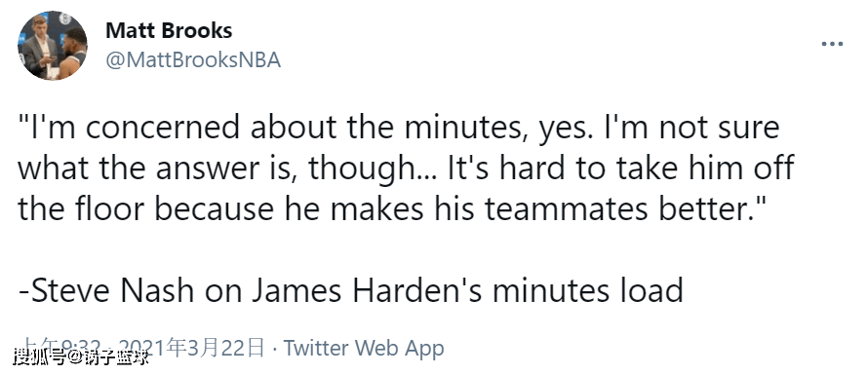This screenshot has height=375, width=868.
Task: Open the three-dot more options menu
Action: point(832,44)
